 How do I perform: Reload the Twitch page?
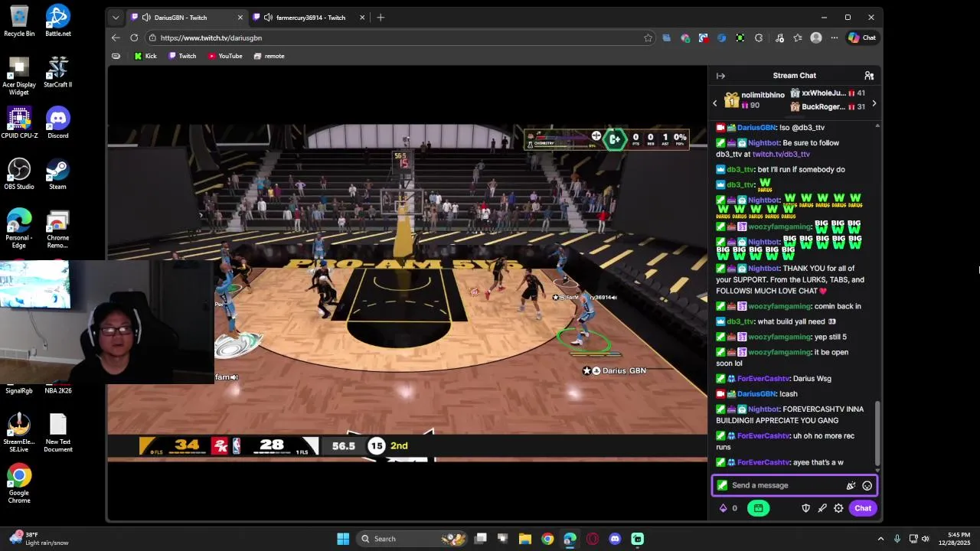pos(134,37)
